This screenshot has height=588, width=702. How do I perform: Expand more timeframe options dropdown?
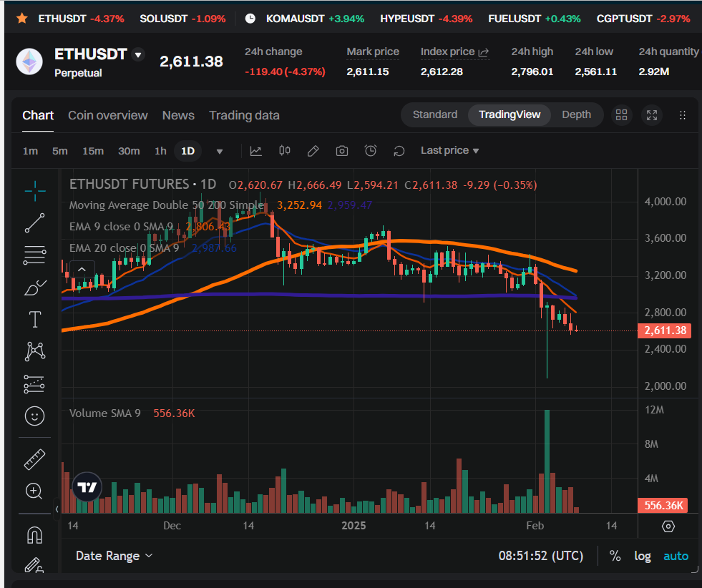click(220, 151)
